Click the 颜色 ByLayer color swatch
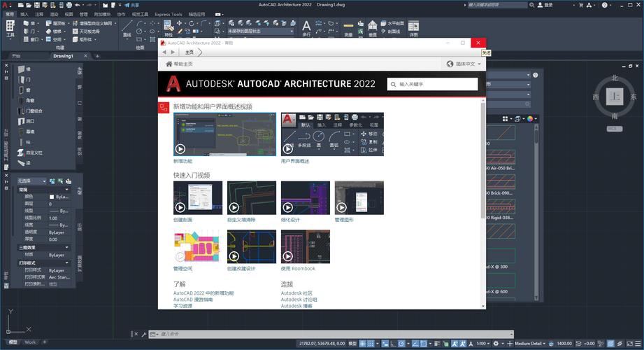Viewport: 644px width, 350px height. tap(52, 197)
